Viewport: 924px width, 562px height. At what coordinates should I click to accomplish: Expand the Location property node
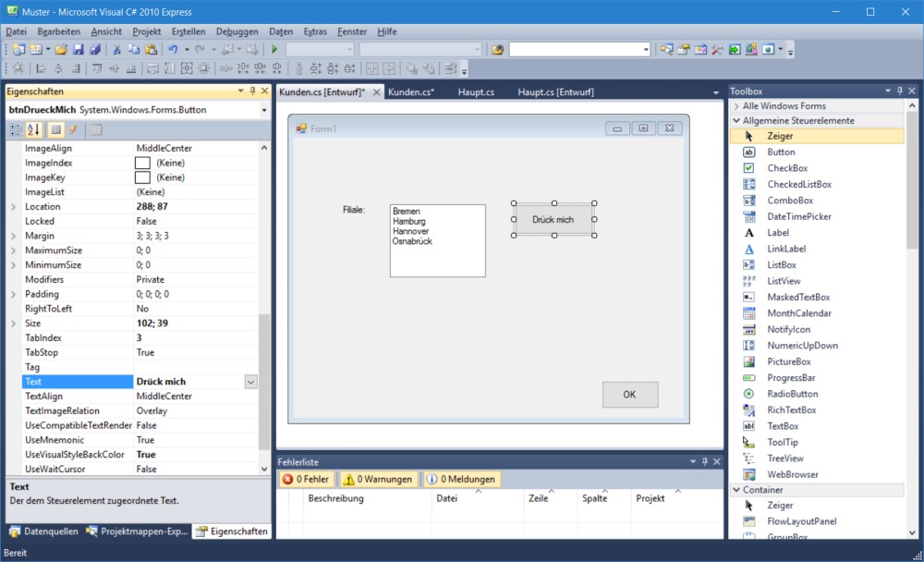pos(13,207)
